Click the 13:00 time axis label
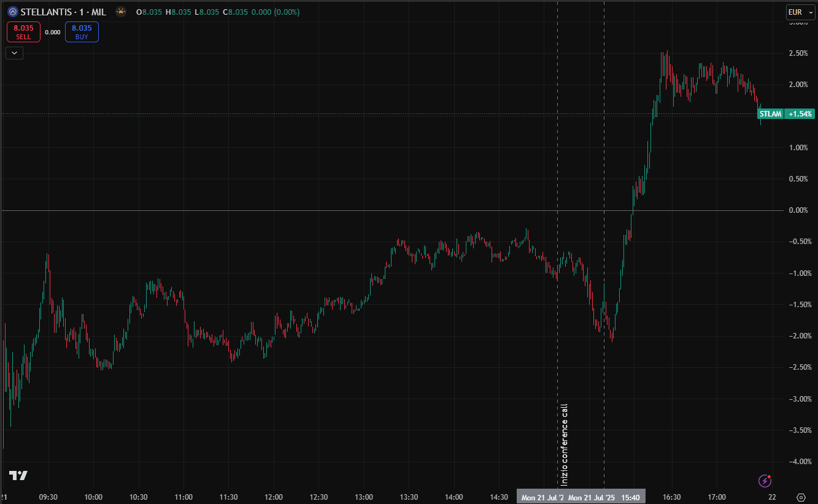Image resolution: width=818 pixels, height=504 pixels. tap(364, 497)
